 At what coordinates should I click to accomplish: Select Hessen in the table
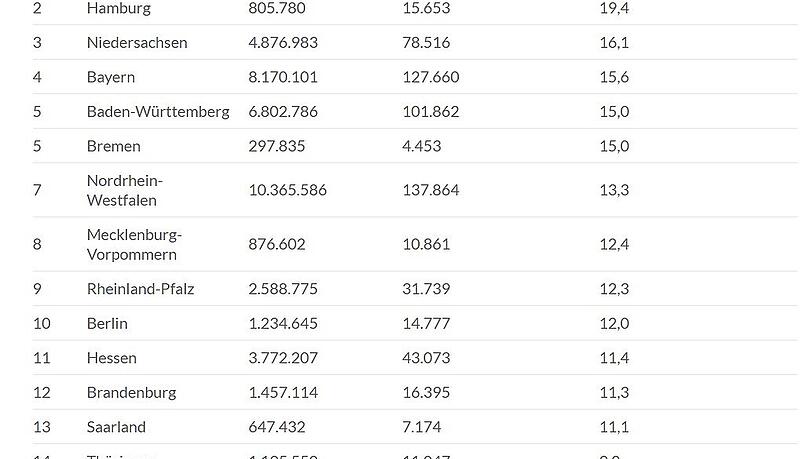click(111, 358)
